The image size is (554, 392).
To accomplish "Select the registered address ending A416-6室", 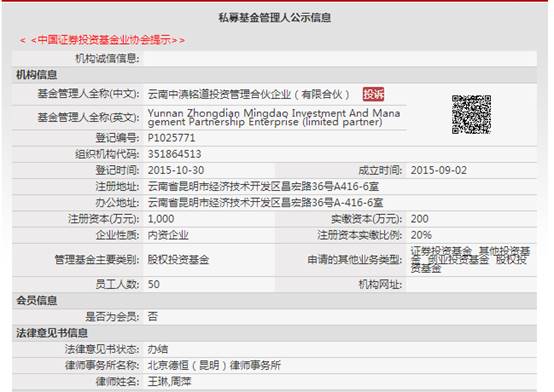I will [263, 186].
